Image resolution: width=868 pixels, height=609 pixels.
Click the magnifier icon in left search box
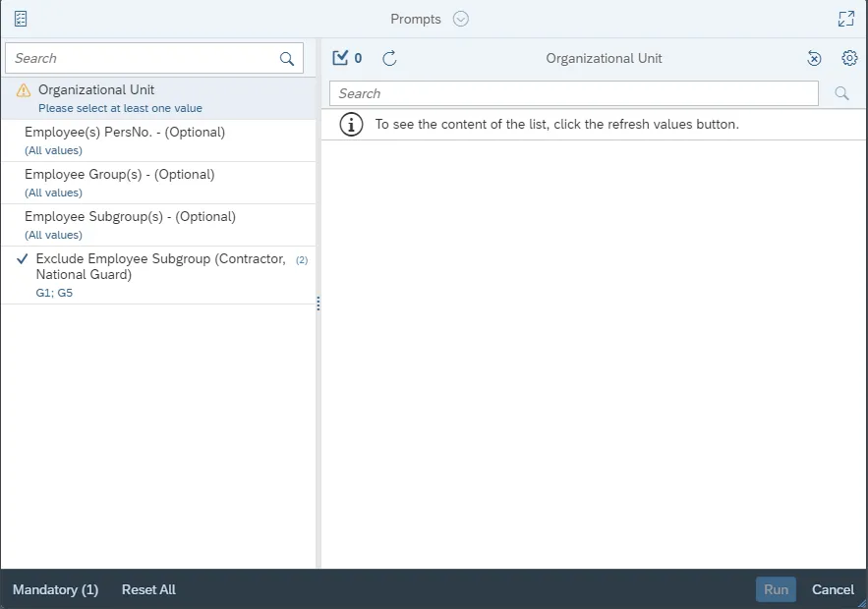pyautogui.click(x=287, y=59)
